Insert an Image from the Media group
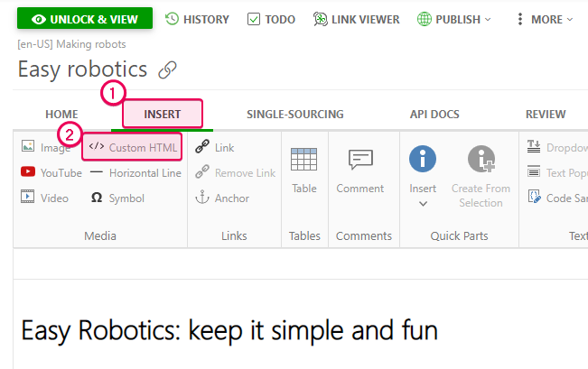This screenshot has width=588, height=369. [46, 147]
